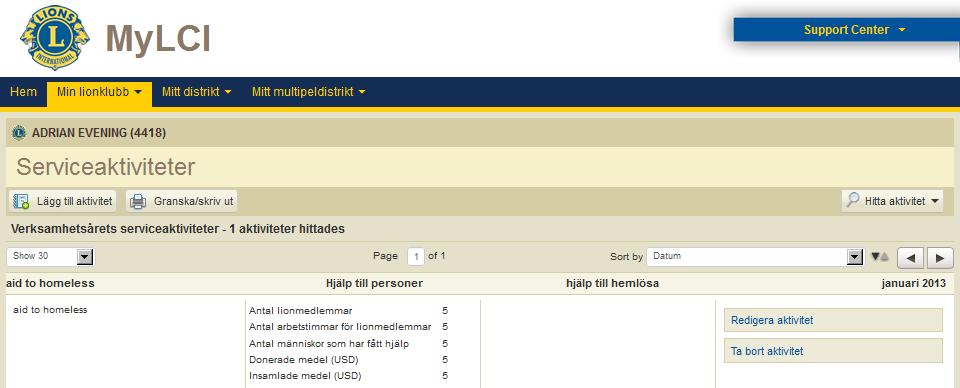Image resolution: width=960 pixels, height=388 pixels.
Task: Click the Redigera aktivitet link
Action: (772, 320)
